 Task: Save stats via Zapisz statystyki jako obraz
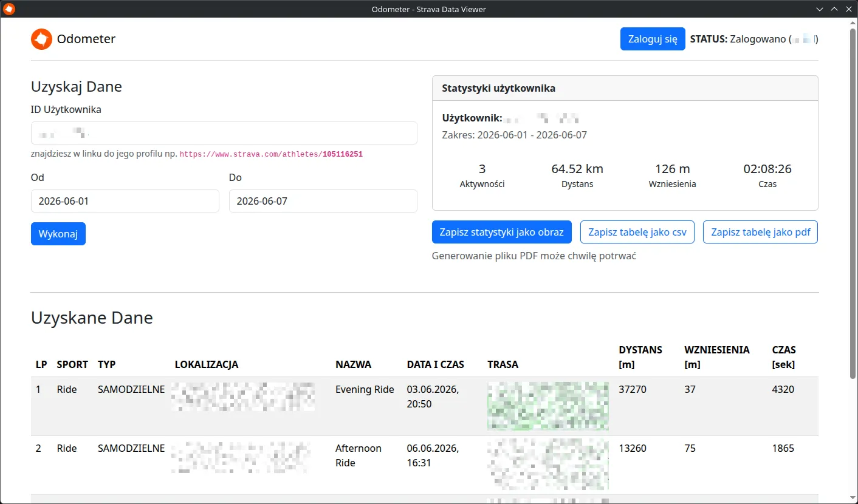pyautogui.click(x=502, y=232)
